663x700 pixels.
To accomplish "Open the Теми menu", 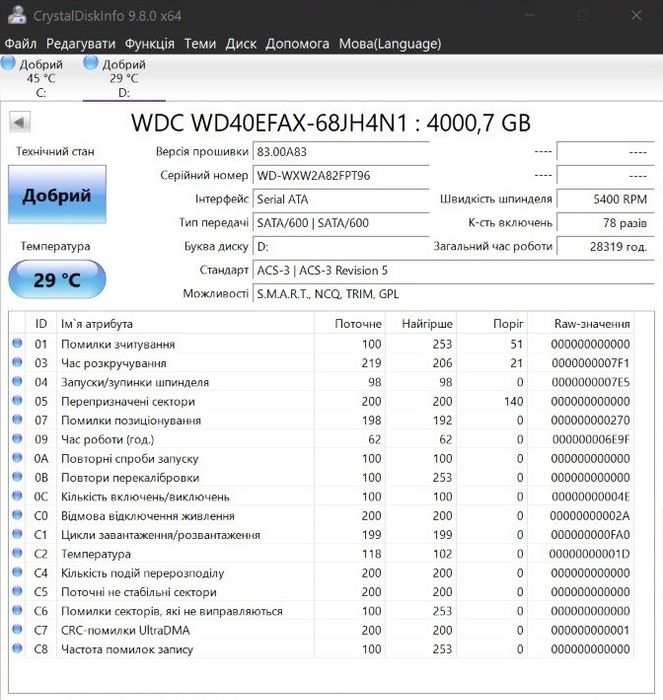I will (200, 44).
